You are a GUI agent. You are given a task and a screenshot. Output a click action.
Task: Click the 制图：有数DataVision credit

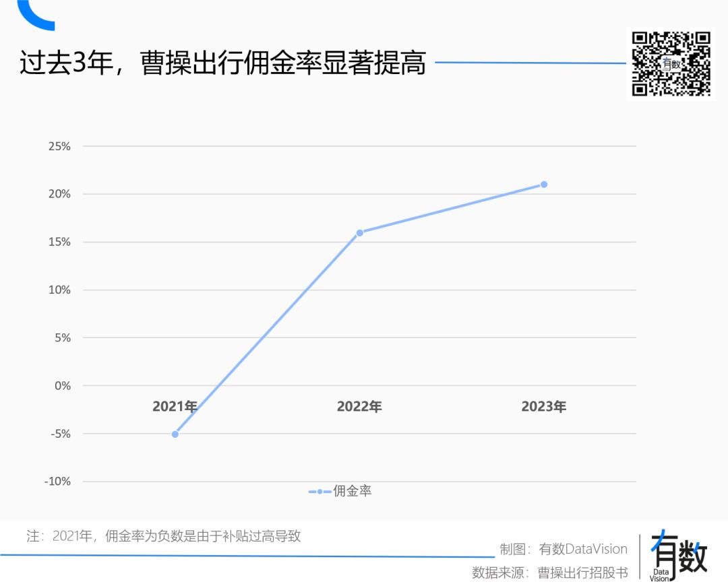click(x=563, y=549)
